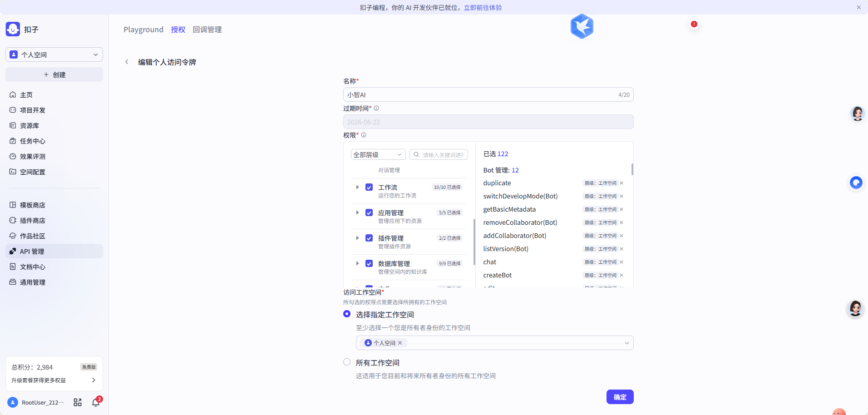Click the info icon next to 权限
This screenshot has width=868, height=415.
364,135
